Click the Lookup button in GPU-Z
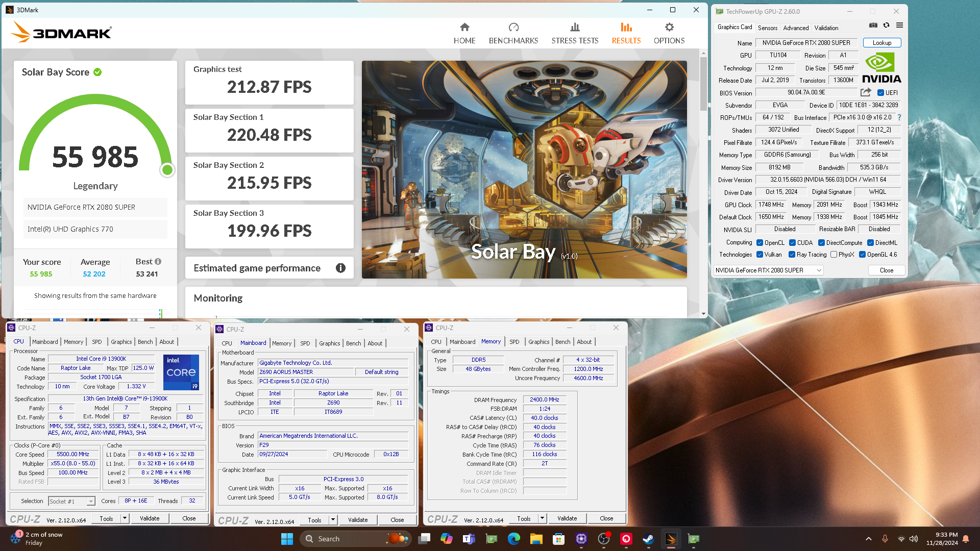This screenshot has width=980, height=551. (x=882, y=43)
